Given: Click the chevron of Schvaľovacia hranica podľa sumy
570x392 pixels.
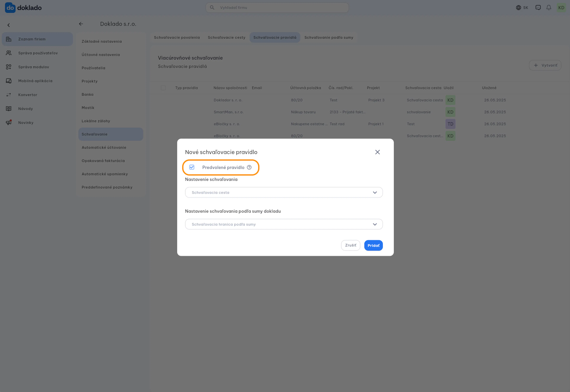Looking at the screenshot, I should 375,224.
